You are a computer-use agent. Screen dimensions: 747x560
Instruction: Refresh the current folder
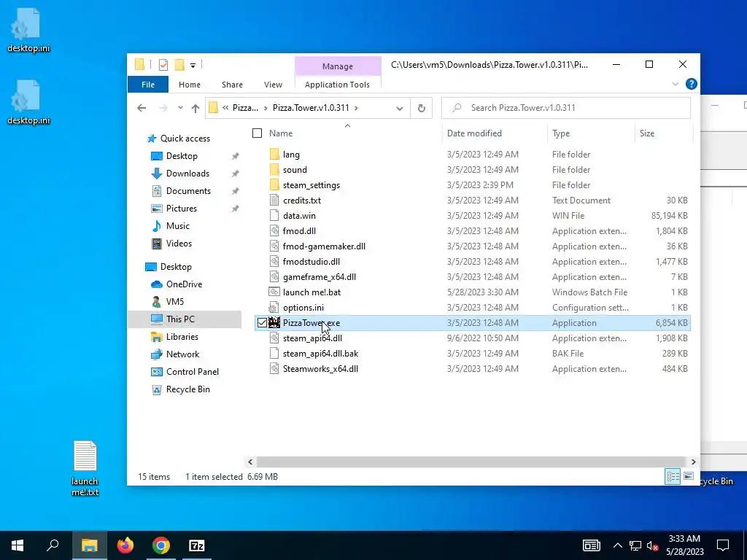click(421, 108)
